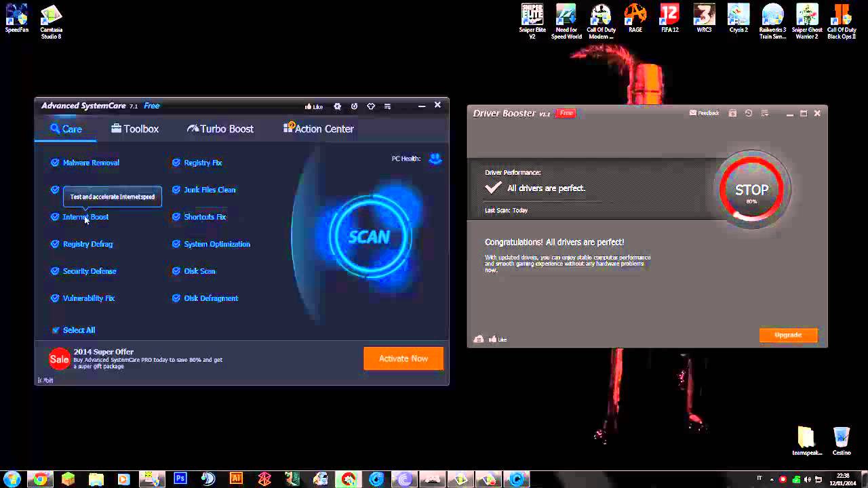Open Chrome from the taskbar
868x488 pixels.
40,479
